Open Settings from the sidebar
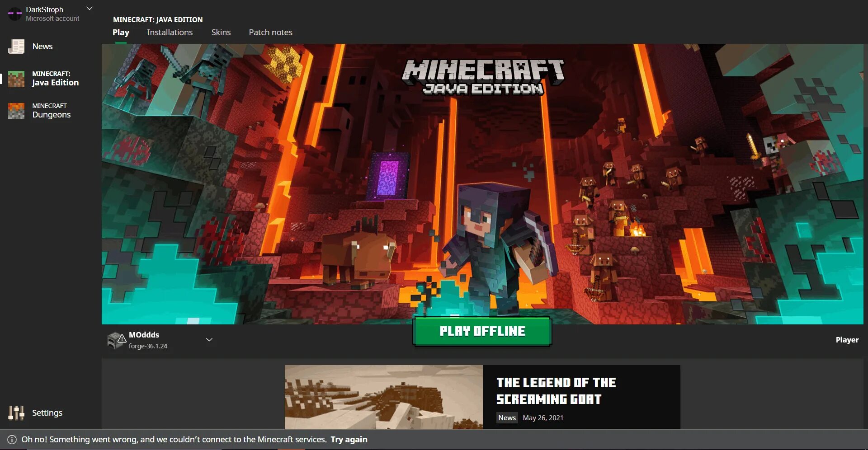The height and width of the screenshot is (450, 868). (x=47, y=412)
